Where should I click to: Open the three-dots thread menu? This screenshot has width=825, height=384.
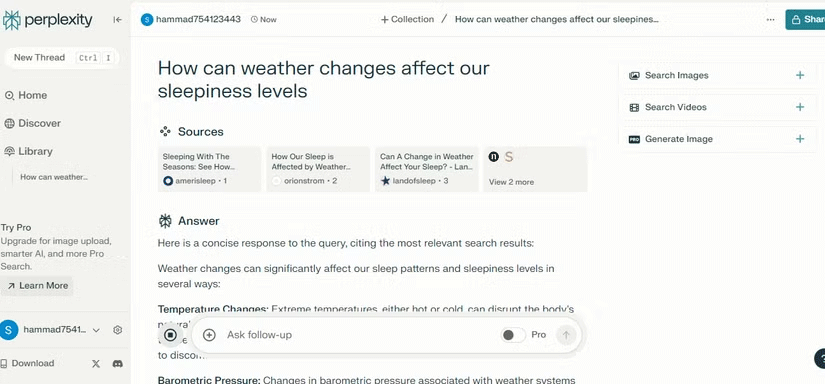[770, 19]
